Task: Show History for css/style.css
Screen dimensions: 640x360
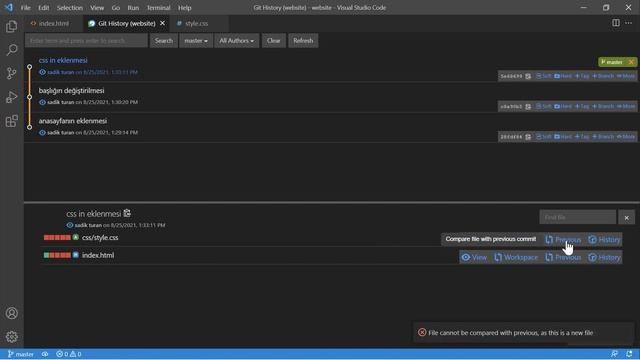Action: click(x=604, y=240)
